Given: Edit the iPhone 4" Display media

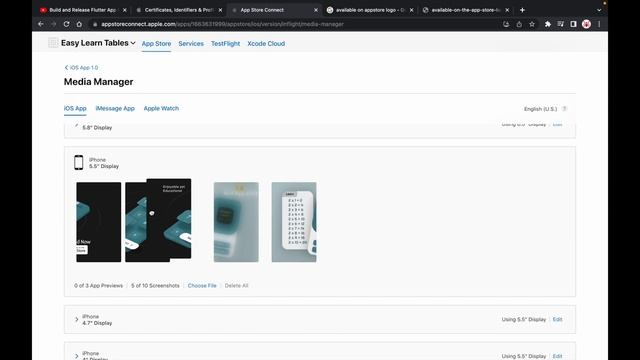Looking at the screenshot, I should [558, 356].
